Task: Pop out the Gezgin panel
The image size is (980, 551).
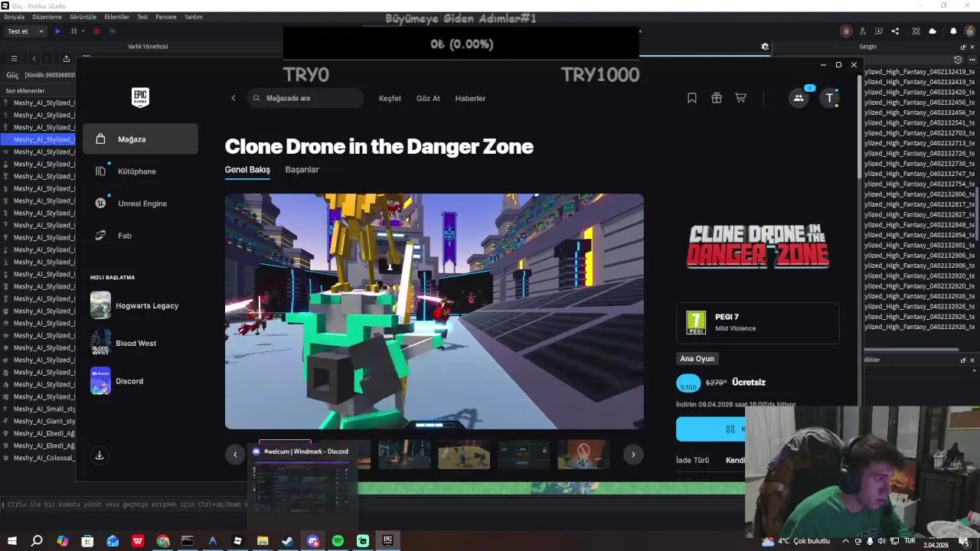Action: point(963,47)
